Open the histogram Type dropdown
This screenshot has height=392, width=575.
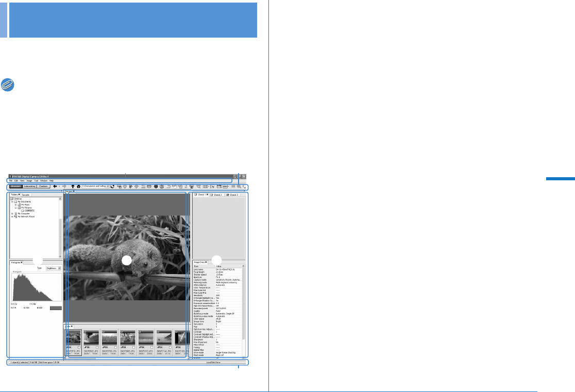(54, 268)
